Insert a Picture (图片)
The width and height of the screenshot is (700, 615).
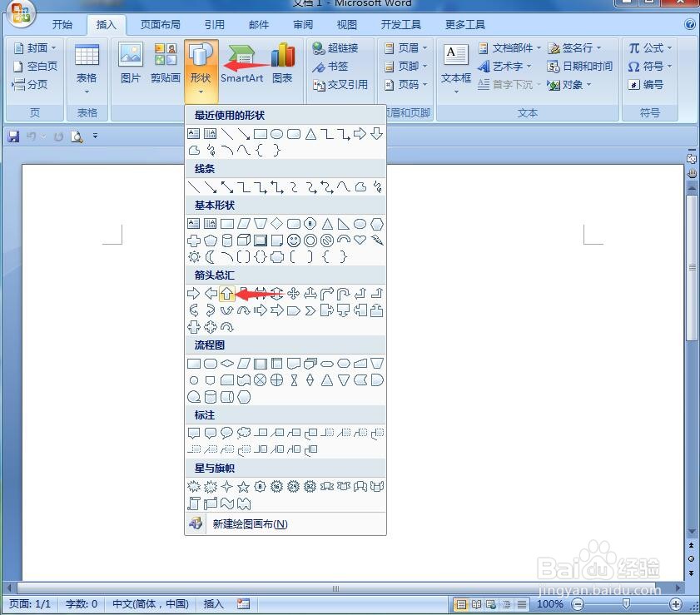(x=131, y=63)
